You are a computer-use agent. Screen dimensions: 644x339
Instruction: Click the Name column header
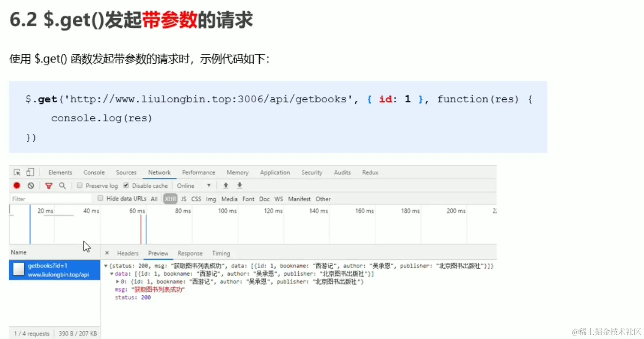19,252
